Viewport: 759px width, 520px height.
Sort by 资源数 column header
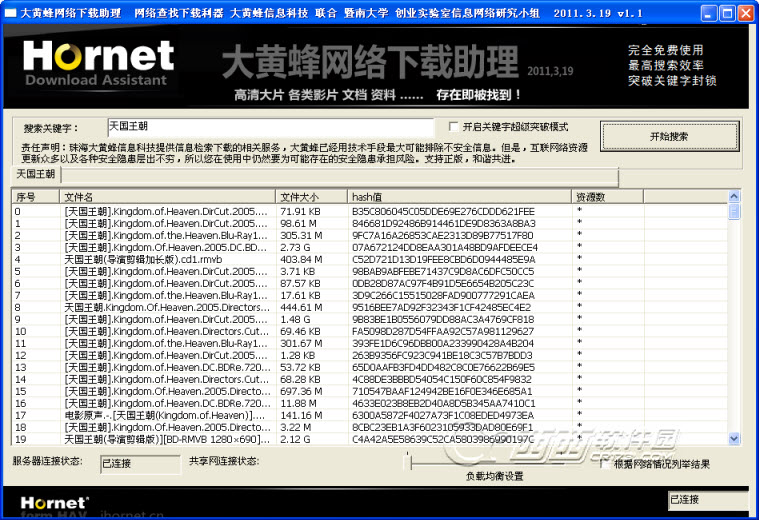click(607, 197)
